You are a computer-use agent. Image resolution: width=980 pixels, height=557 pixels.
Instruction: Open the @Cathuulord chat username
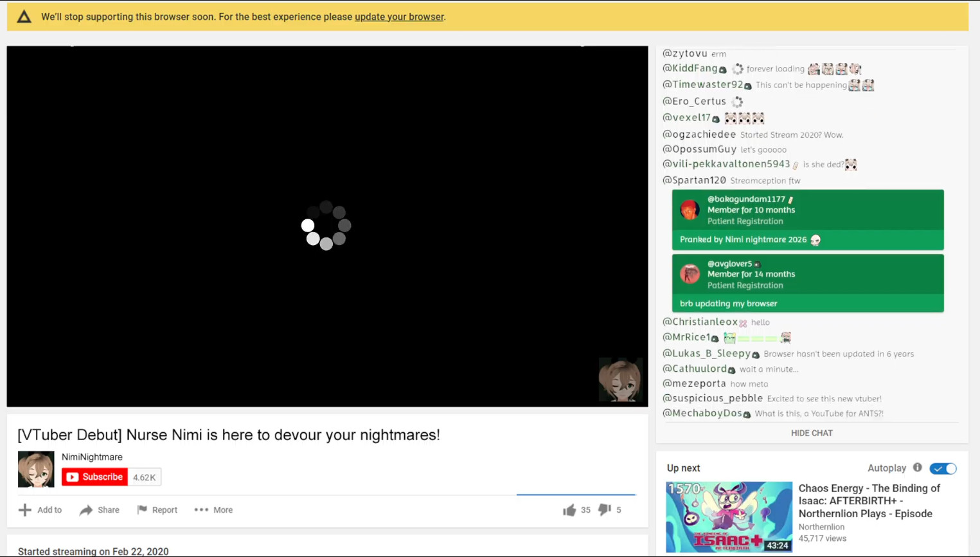click(x=695, y=369)
